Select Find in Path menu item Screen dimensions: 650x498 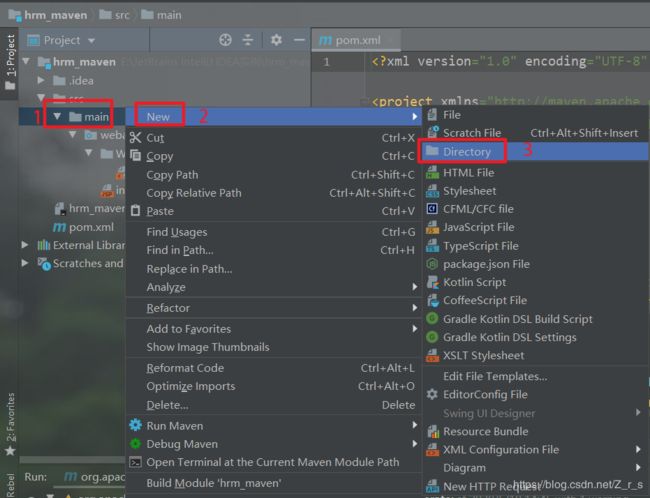tap(274, 250)
